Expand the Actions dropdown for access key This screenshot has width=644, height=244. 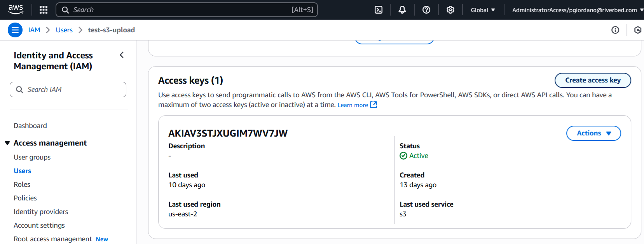(593, 133)
